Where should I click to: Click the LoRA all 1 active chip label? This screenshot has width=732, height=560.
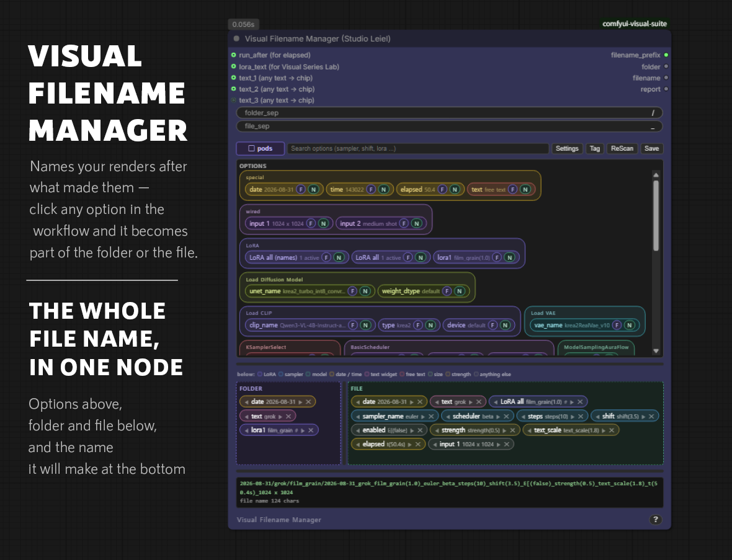[378, 257]
